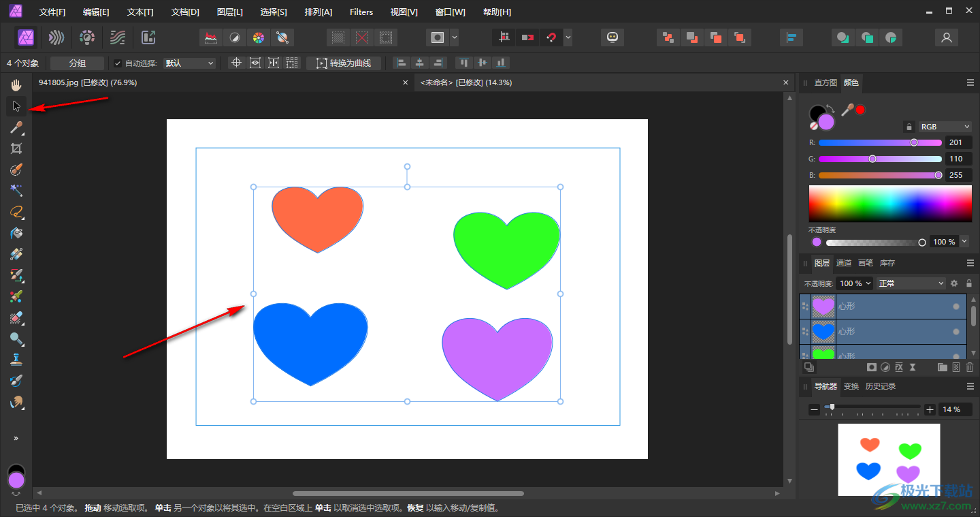Click the account profile icon
Viewport: 980px width, 517px height.
coord(946,37)
